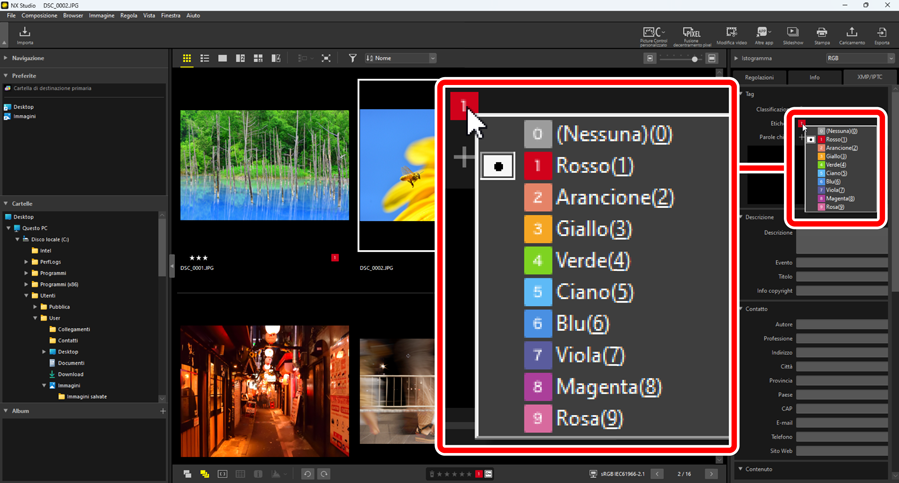The height and width of the screenshot is (483, 899).
Task: Open the RGB histogram channel dropdown
Action: point(859,59)
